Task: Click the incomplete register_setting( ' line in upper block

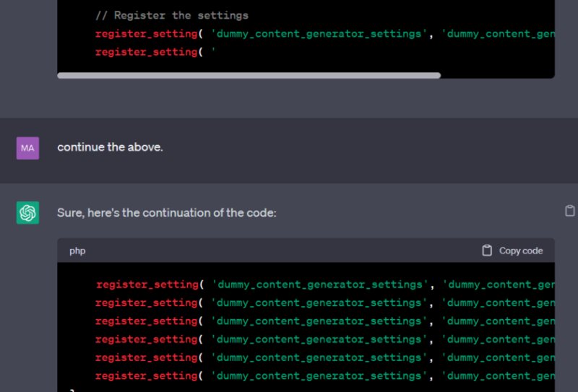Action: pyautogui.click(x=155, y=52)
